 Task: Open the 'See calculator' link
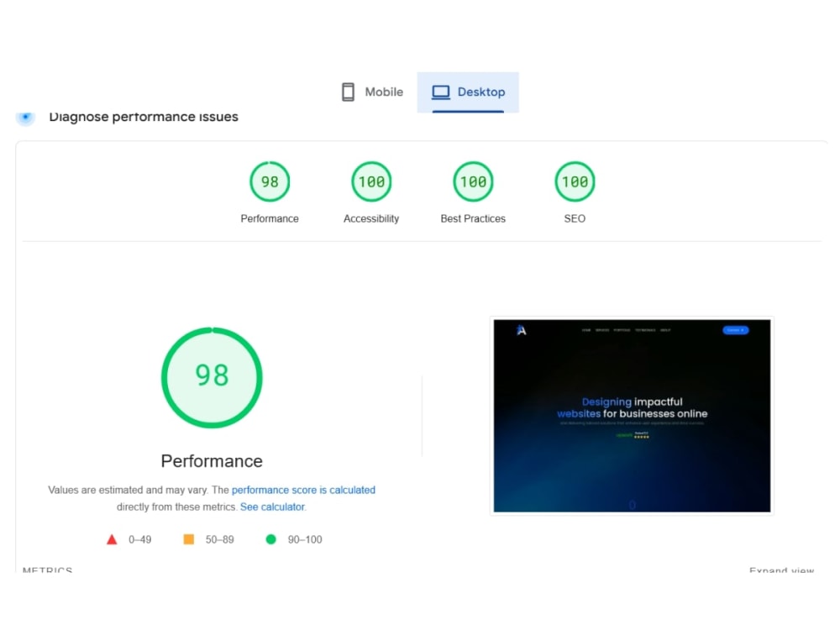[272, 507]
